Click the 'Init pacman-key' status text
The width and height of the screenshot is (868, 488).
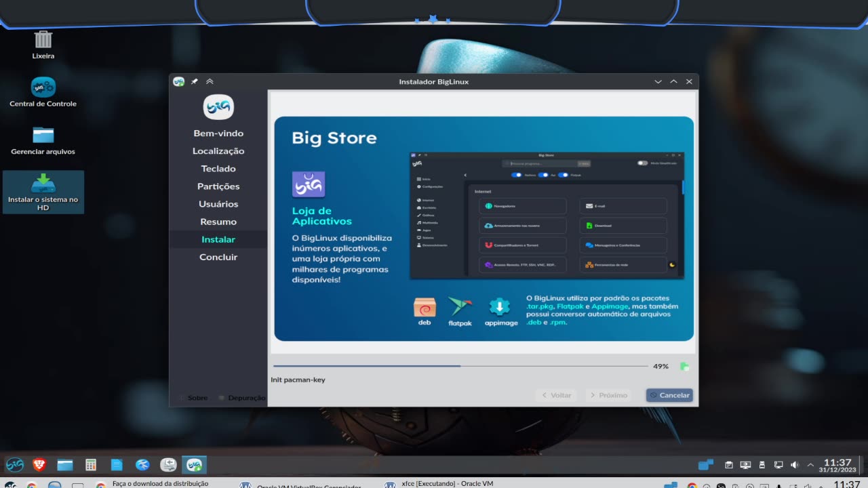[298, 380]
